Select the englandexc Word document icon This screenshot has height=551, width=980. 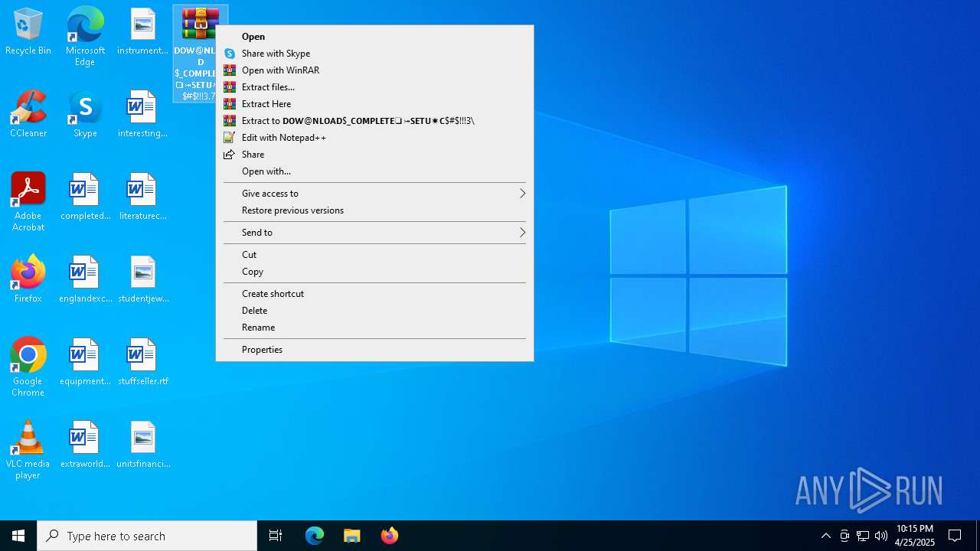(x=85, y=280)
